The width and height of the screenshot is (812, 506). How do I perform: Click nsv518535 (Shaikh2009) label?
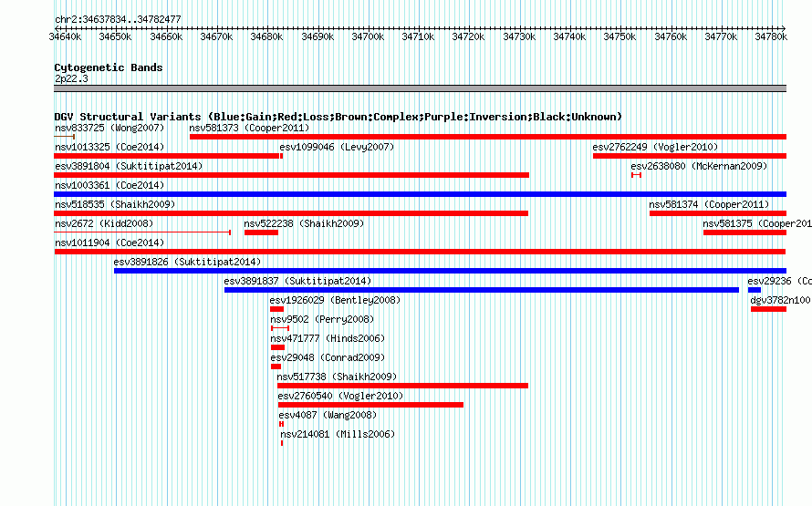[x=115, y=204]
